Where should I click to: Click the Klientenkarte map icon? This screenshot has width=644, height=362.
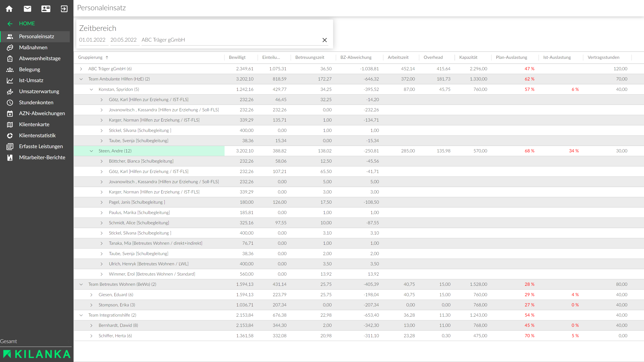pyautogui.click(x=10, y=124)
